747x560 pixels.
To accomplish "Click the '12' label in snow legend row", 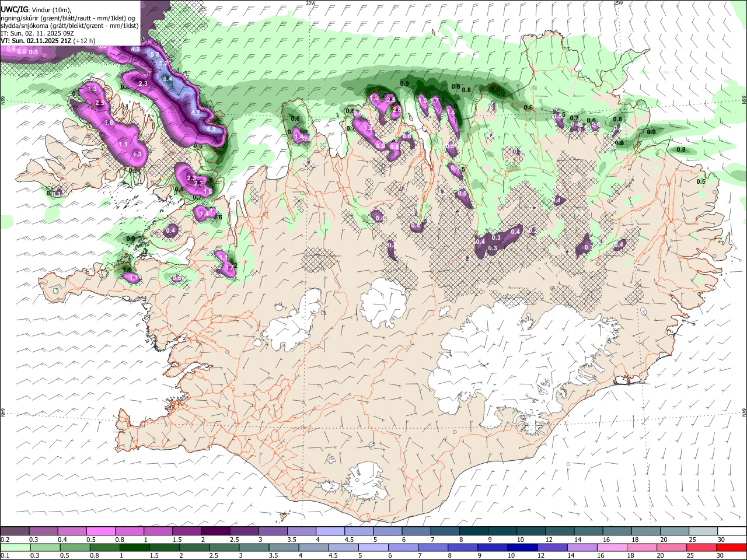I will pyautogui.click(x=549, y=540).
